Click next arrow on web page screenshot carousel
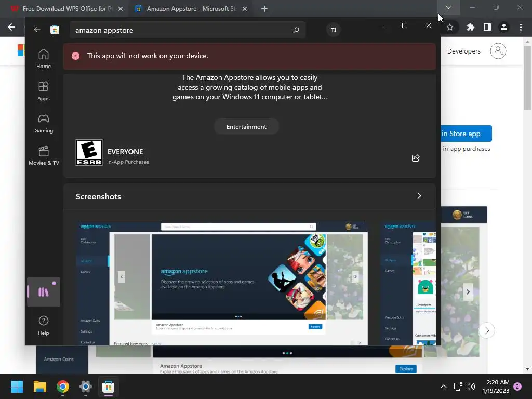 click(x=468, y=292)
